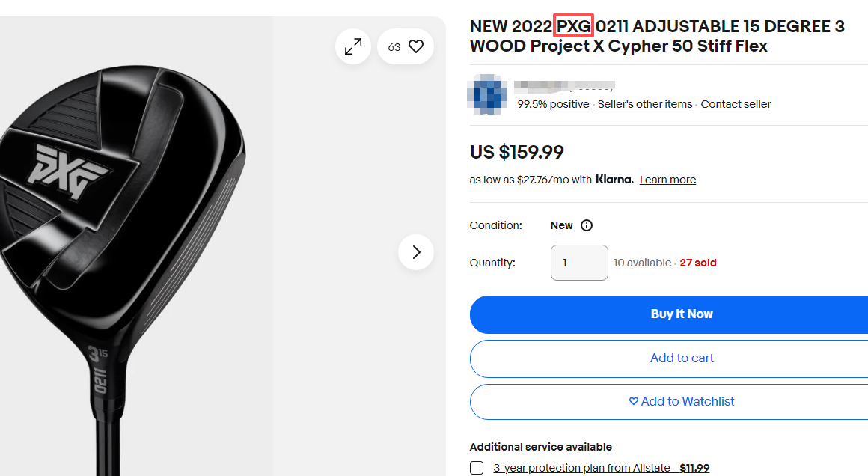Click the Contact seller link

[x=736, y=104]
